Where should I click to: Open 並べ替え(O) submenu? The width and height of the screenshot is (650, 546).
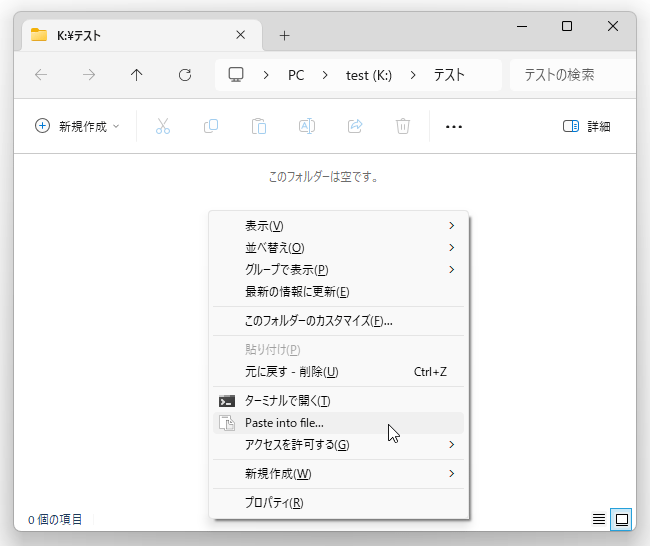(338, 248)
